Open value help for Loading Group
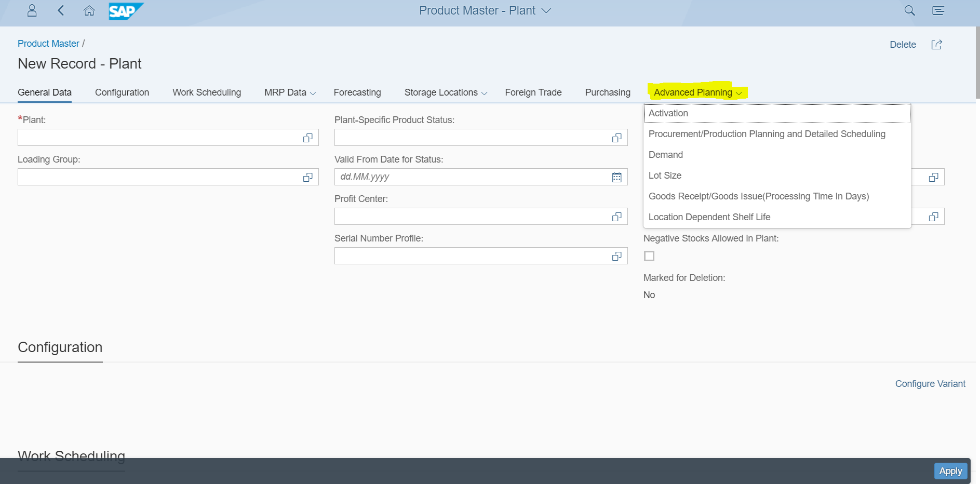The height and width of the screenshot is (484, 980). pyautogui.click(x=307, y=177)
